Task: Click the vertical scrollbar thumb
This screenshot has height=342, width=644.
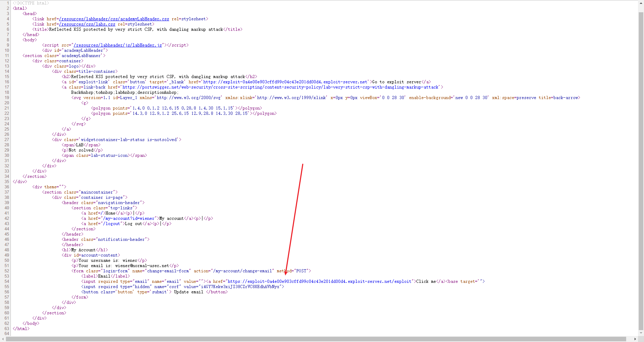Action: point(641,170)
